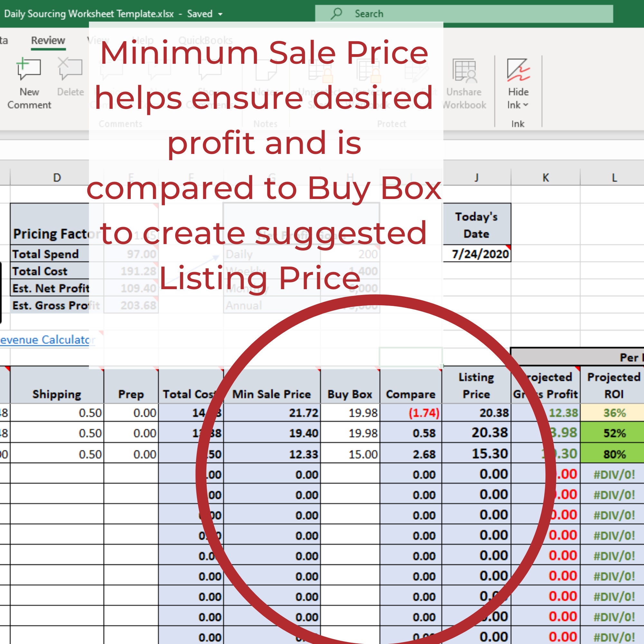Viewport: 644px width, 644px height.
Task: Select the Min Sale Price value 12.33
Action: coord(272,453)
